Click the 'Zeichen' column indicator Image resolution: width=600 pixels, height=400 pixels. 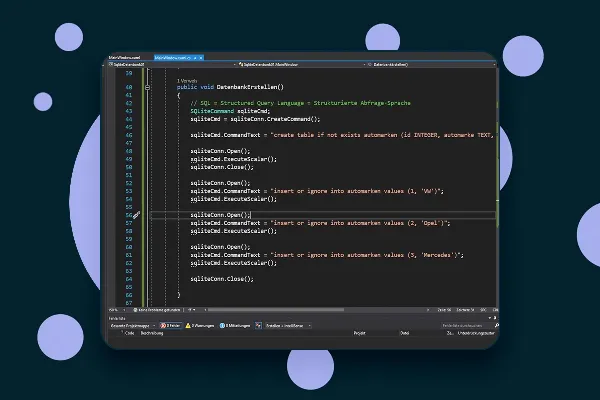465,310
